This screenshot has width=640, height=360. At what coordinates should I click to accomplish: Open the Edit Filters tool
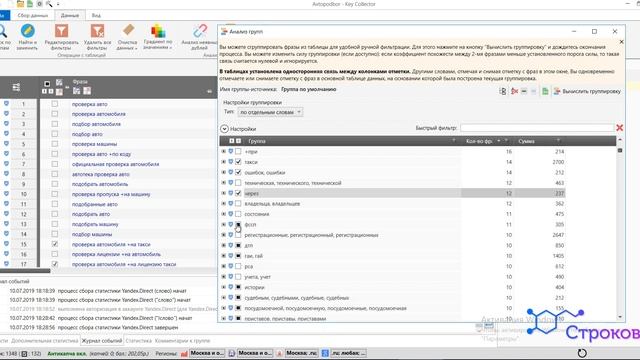tap(62, 37)
